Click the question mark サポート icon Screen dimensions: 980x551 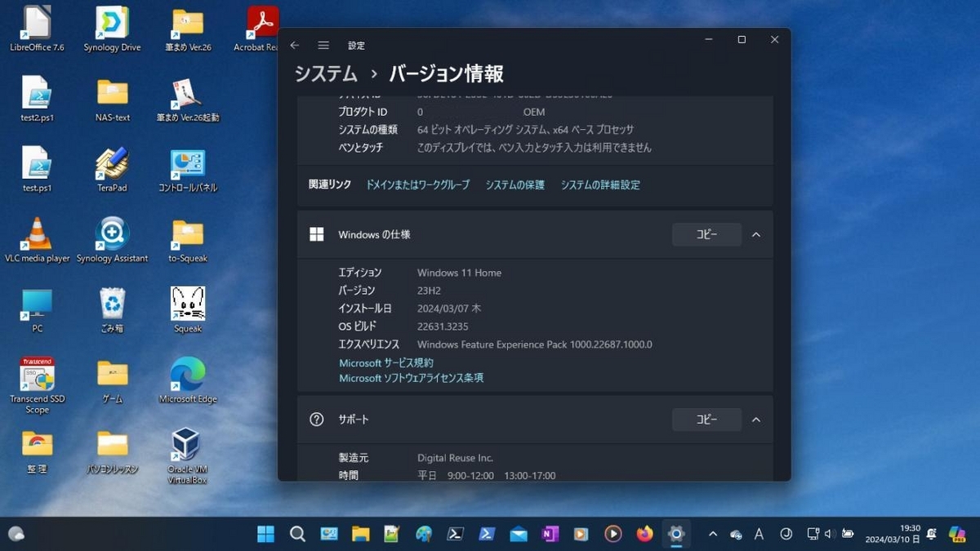click(317, 420)
